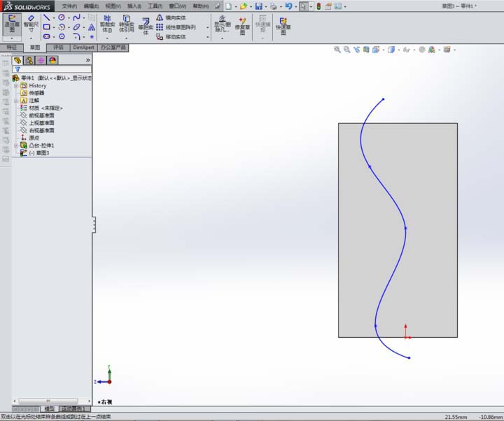Click Offset Entities (等距实体) tool
The image size is (504, 421).
click(146, 27)
